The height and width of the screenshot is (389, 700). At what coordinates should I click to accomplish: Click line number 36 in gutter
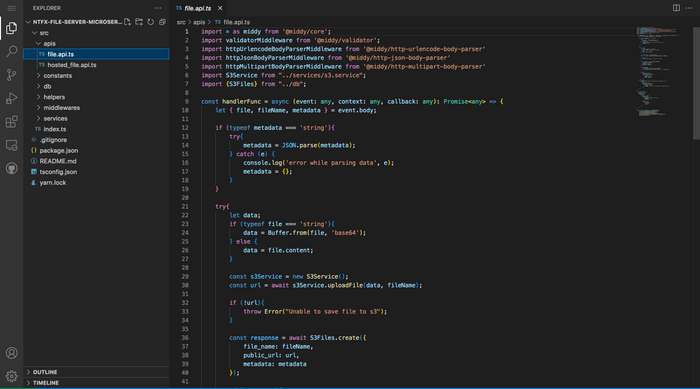tap(185, 338)
